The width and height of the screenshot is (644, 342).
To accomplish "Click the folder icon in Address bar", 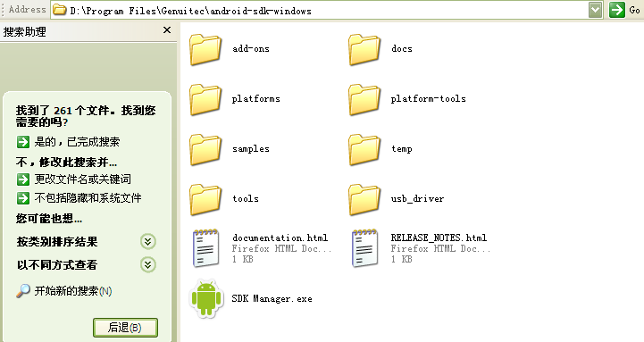I will coord(60,10).
